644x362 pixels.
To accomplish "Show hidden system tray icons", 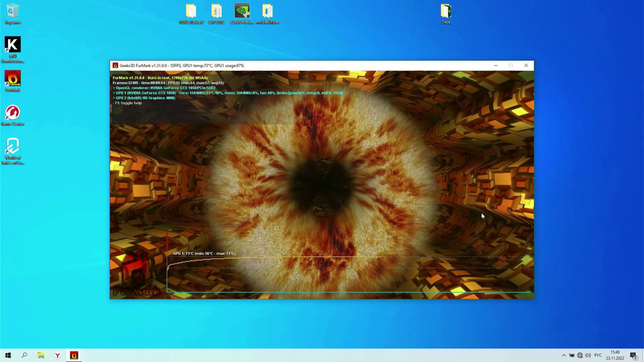I will click(563, 356).
